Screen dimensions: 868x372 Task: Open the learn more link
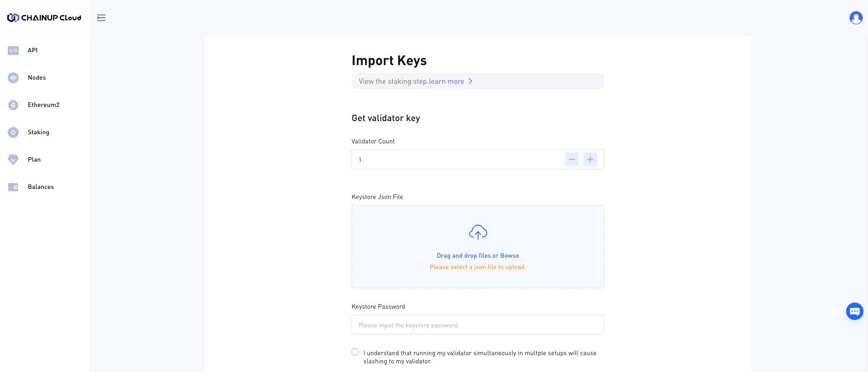click(446, 82)
